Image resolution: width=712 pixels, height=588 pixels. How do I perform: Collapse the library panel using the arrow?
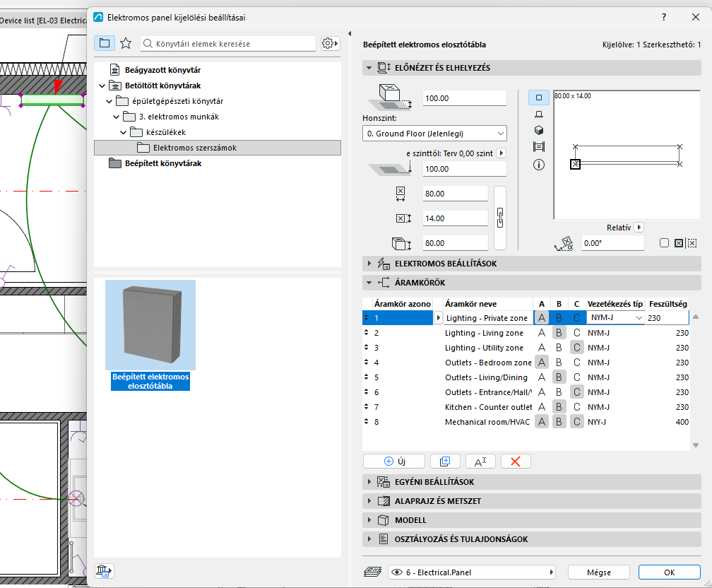[349, 34]
